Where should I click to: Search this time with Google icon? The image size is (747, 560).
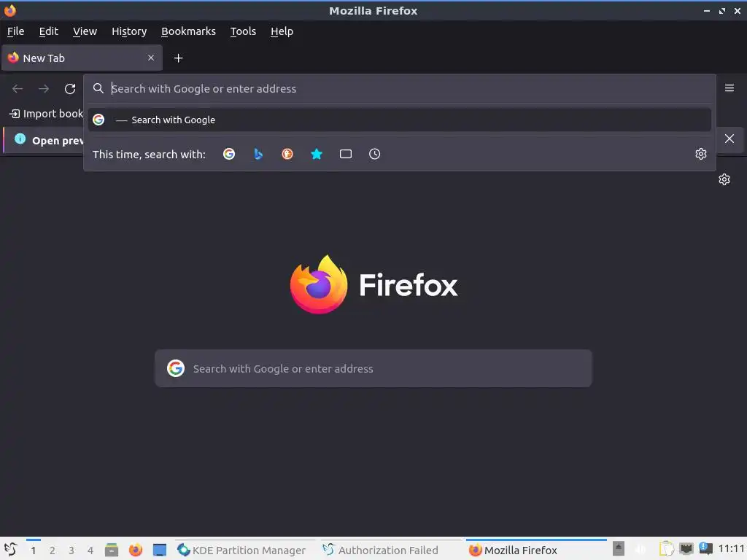click(229, 154)
